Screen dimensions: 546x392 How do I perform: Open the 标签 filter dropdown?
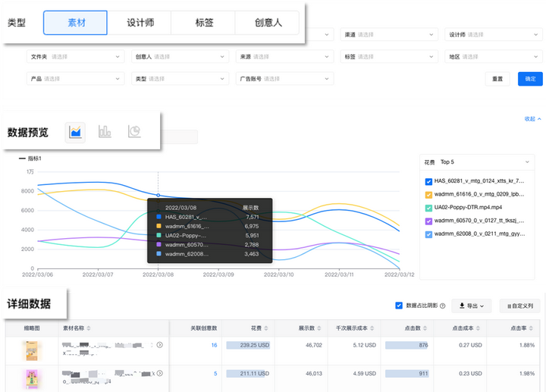coord(389,56)
